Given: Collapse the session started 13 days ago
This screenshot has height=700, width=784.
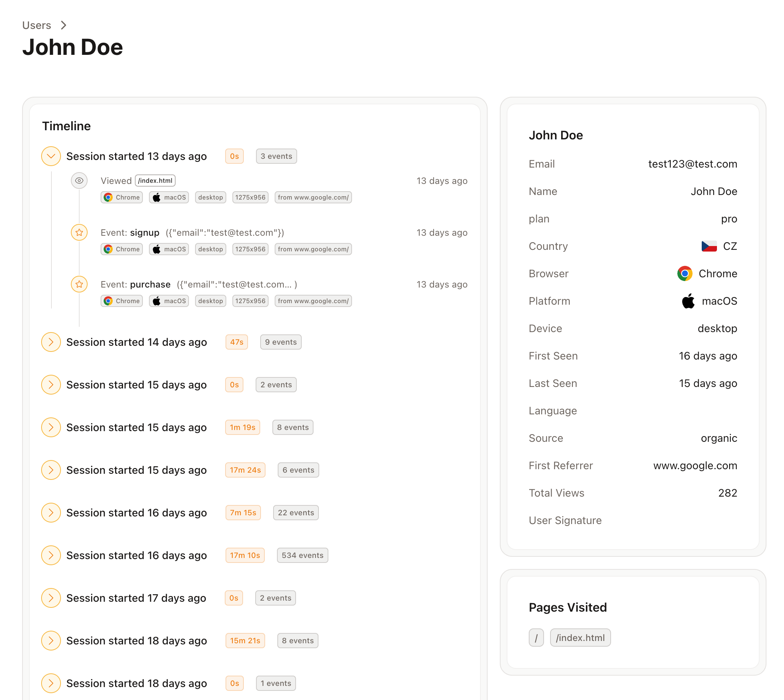Looking at the screenshot, I should (x=51, y=156).
